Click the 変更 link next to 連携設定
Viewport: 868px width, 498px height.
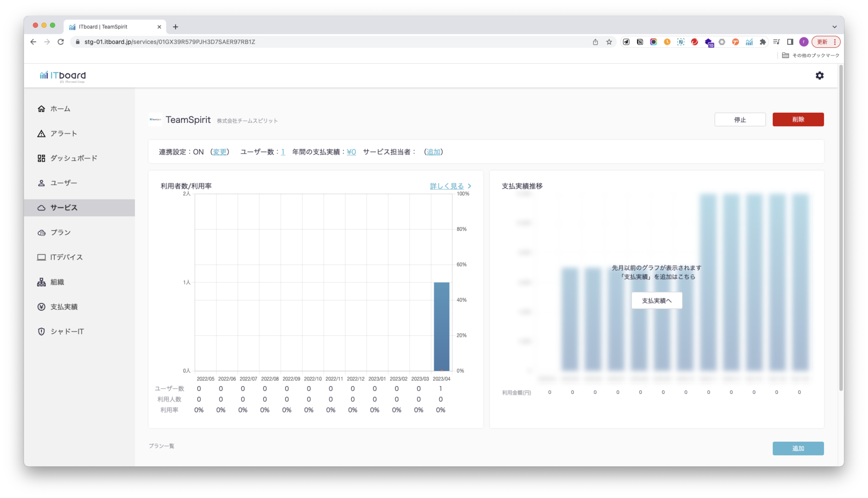[220, 152]
